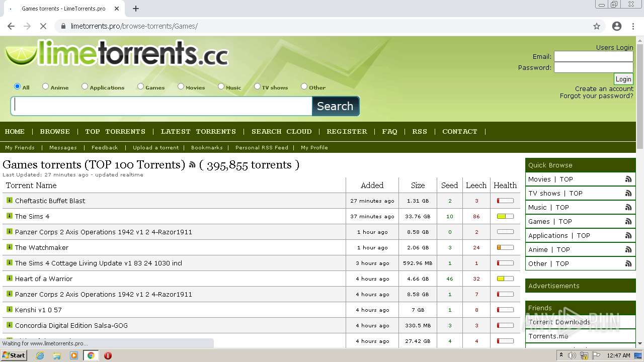Open the Movies TOP link in Quick Browse
The image size is (644, 362).
click(x=566, y=179)
